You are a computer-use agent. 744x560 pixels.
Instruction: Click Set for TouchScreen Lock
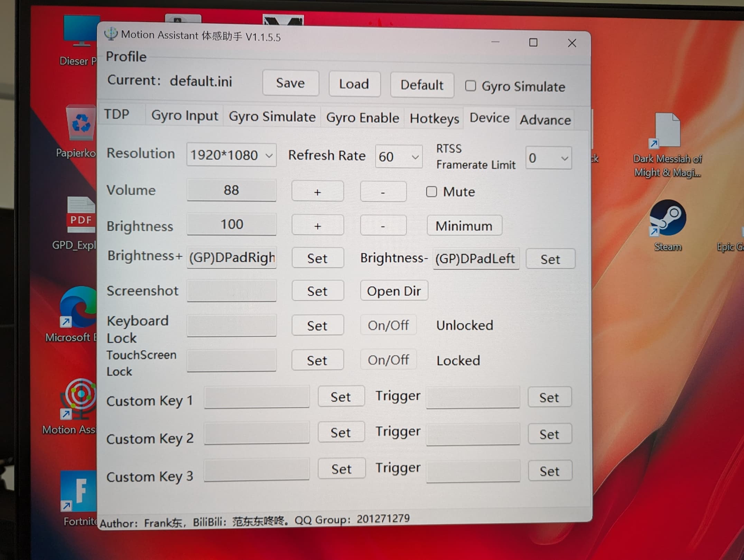pos(317,360)
